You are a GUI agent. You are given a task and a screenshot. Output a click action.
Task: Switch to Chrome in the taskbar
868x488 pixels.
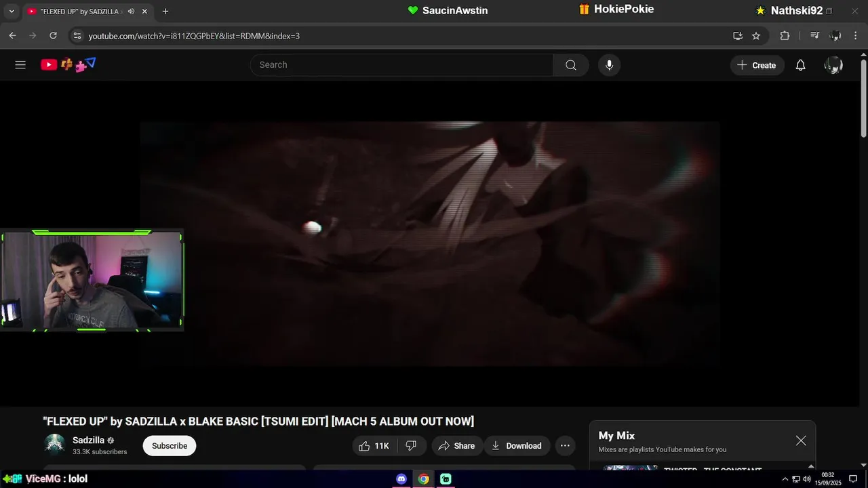click(x=423, y=479)
